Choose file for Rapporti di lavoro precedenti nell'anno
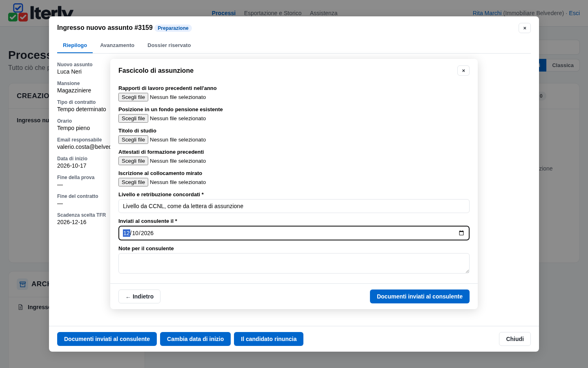The image size is (588, 368). pyautogui.click(x=133, y=97)
